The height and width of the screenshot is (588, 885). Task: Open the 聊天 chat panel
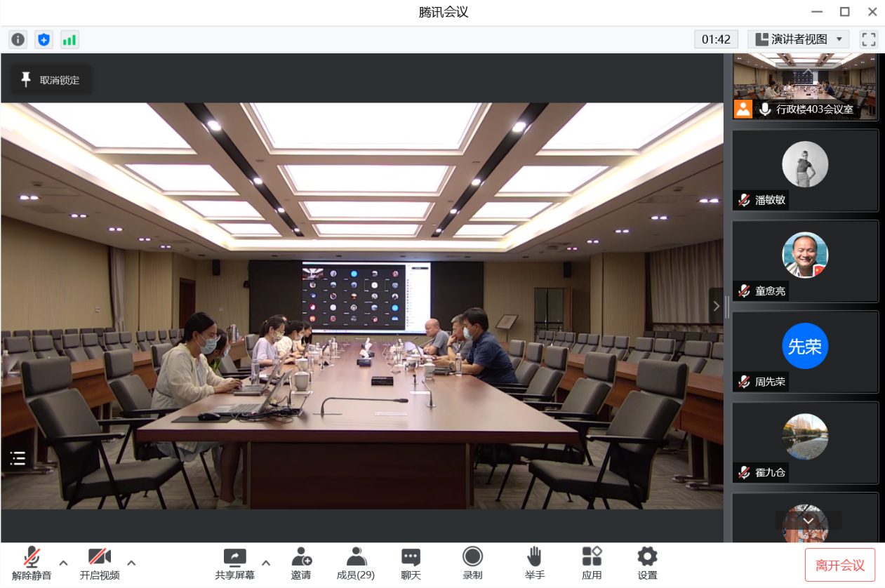(411, 564)
